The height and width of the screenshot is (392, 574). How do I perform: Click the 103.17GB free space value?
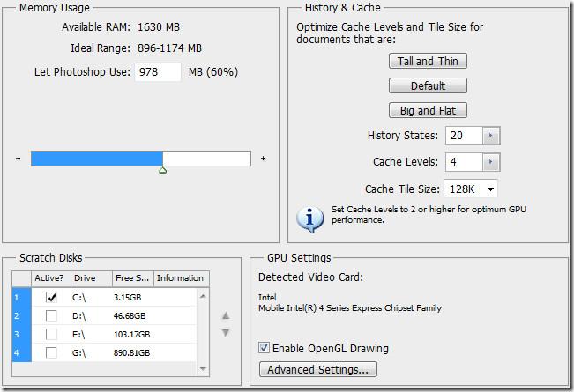(131, 334)
